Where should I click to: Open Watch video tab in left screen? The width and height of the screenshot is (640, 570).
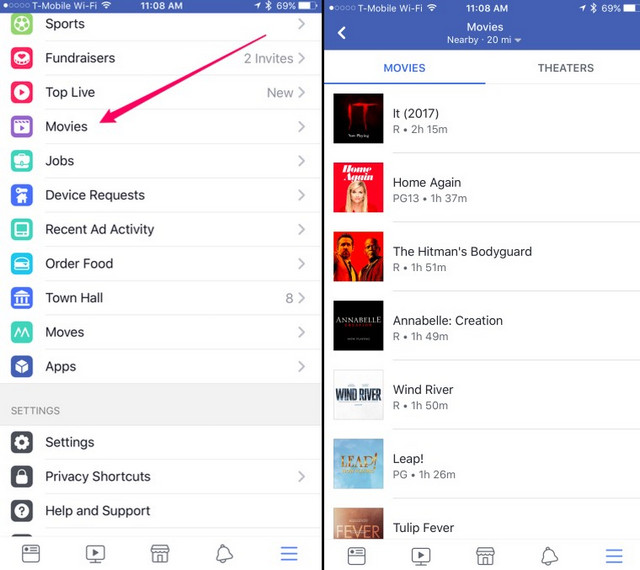pyautogui.click(x=95, y=554)
